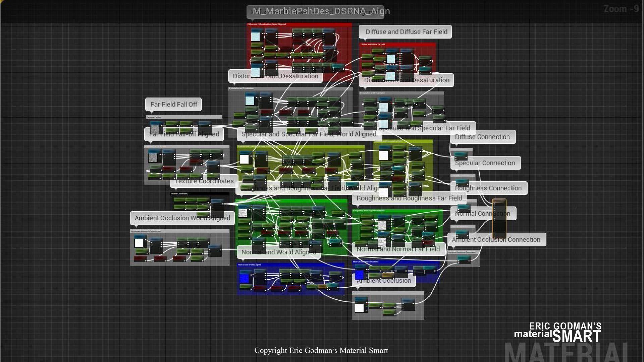
Task: Select the white texture sample in Ambient Occlusion World Aligned box
Action: [x=139, y=243]
